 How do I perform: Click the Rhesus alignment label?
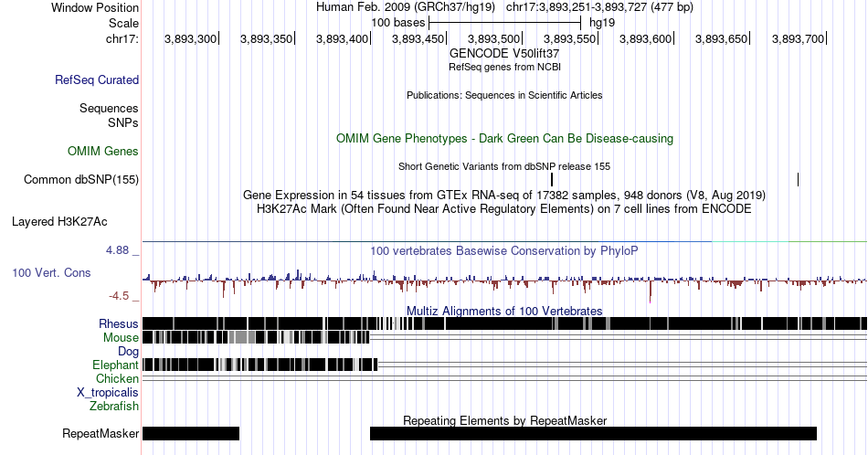coord(119,323)
